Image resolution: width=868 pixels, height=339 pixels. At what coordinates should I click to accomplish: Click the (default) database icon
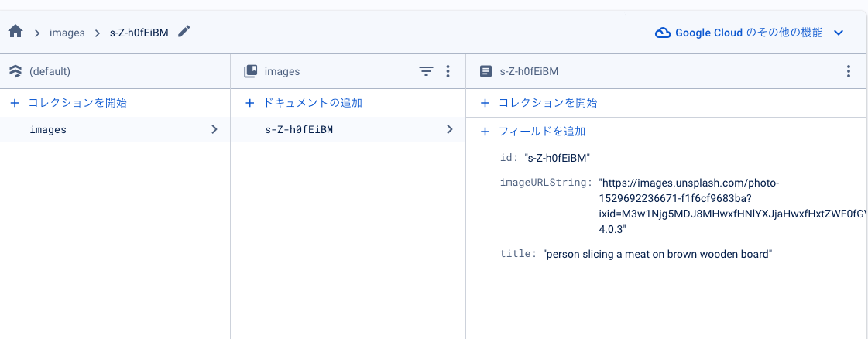point(15,71)
